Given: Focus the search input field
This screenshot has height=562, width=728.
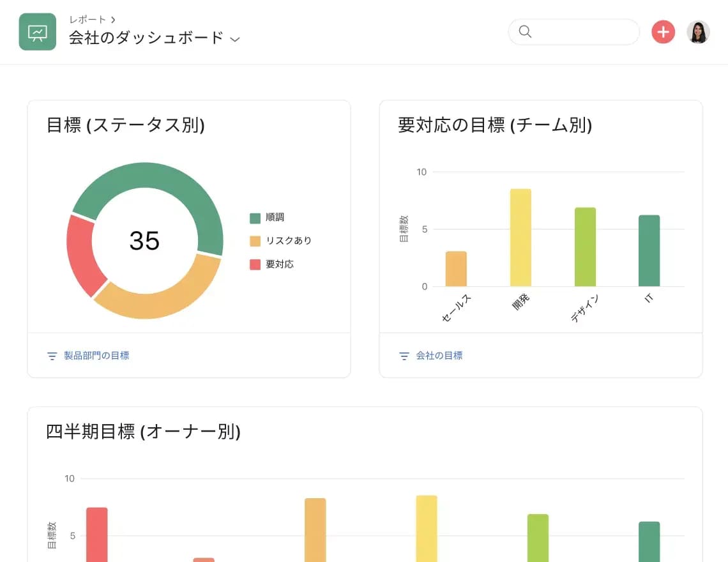Looking at the screenshot, I should coord(574,31).
